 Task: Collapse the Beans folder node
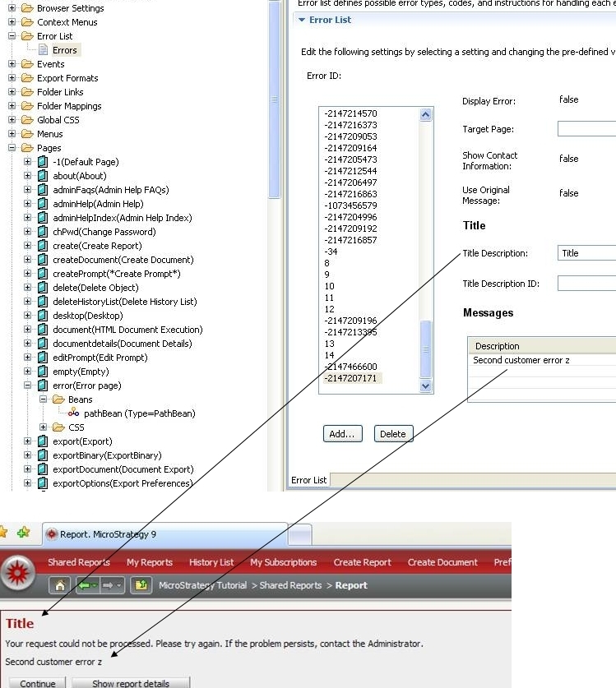coord(43,399)
